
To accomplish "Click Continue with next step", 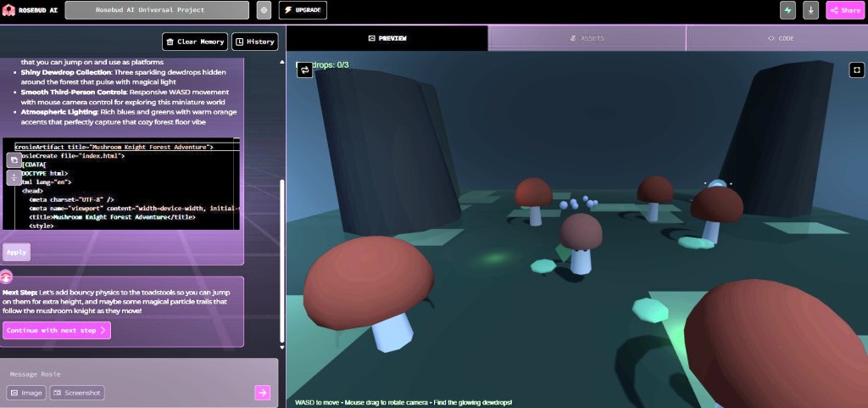I will point(57,330).
